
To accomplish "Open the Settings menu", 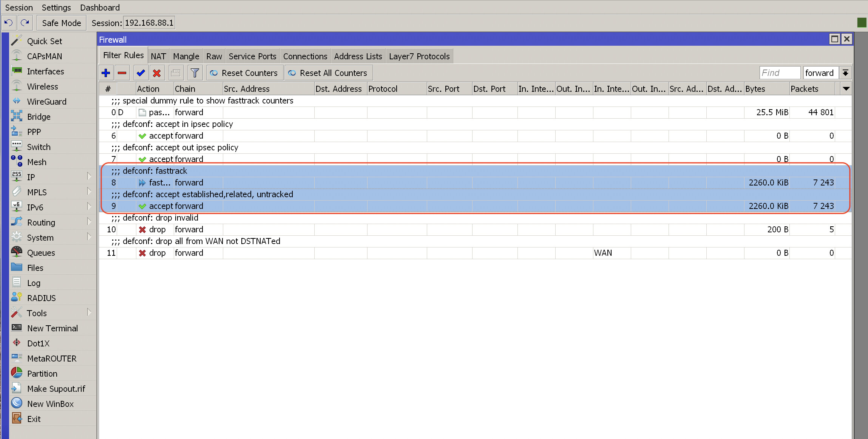I will coord(56,8).
